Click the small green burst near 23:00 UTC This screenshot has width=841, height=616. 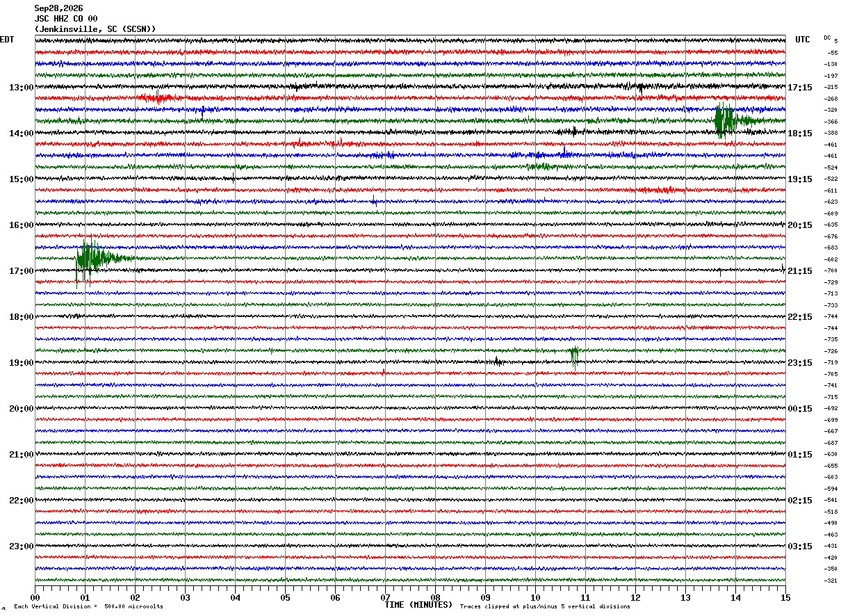point(574,355)
